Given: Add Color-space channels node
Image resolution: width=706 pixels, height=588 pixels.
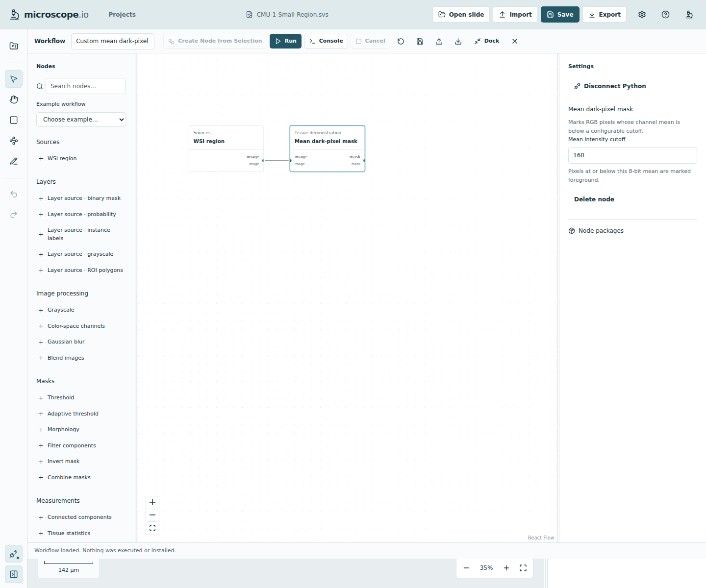Looking at the screenshot, I should pos(81,326).
